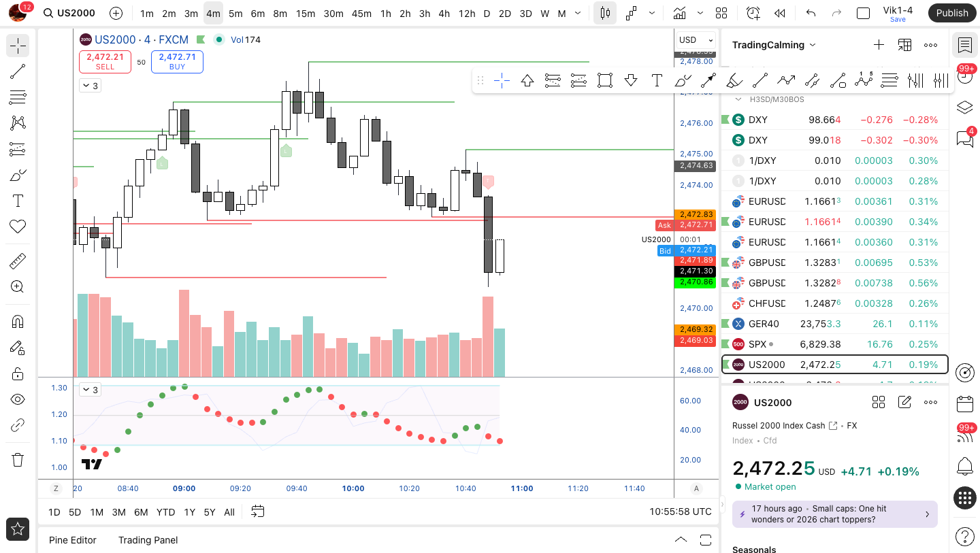
Task: Expand the main chart legend indicators count
Action: (x=90, y=86)
